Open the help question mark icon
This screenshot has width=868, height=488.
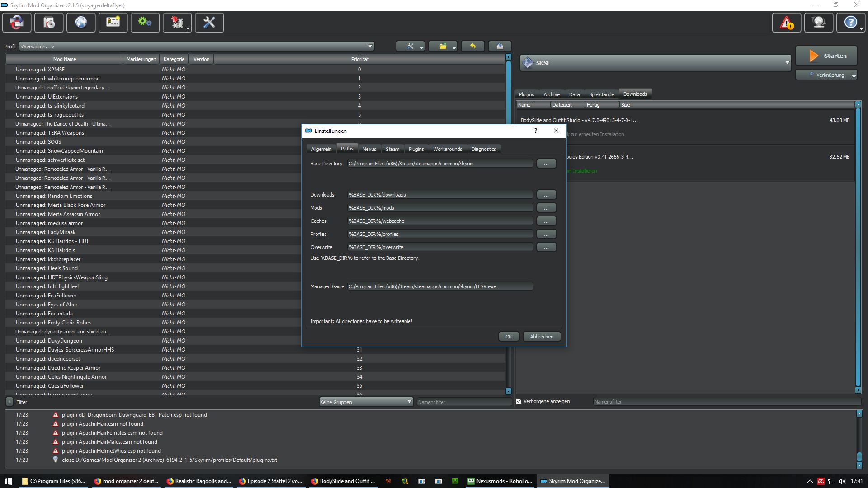tap(850, 23)
